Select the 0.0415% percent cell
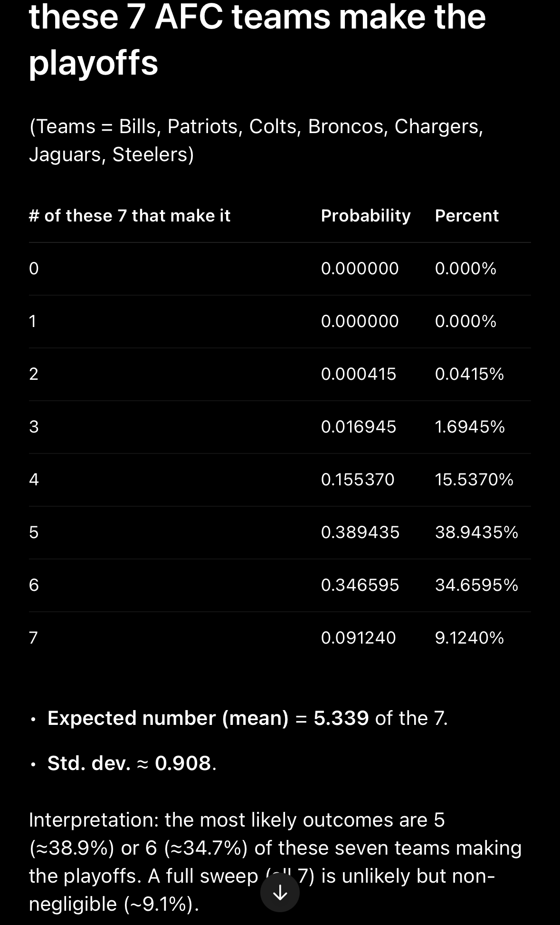The width and height of the screenshot is (560, 925). pos(469,374)
